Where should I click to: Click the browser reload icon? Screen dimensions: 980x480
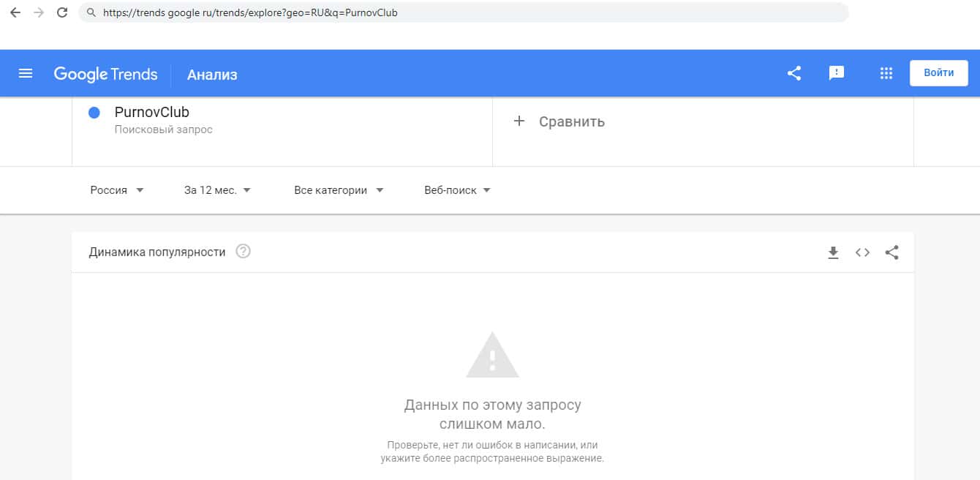pos(62,12)
